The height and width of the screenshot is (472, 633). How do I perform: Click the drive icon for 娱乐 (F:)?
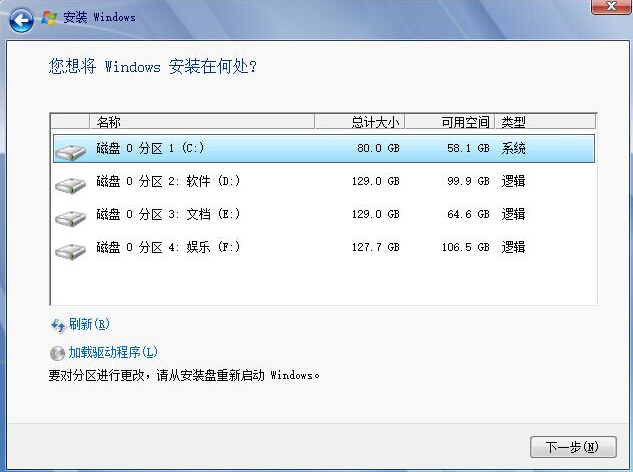click(x=70, y=251)
